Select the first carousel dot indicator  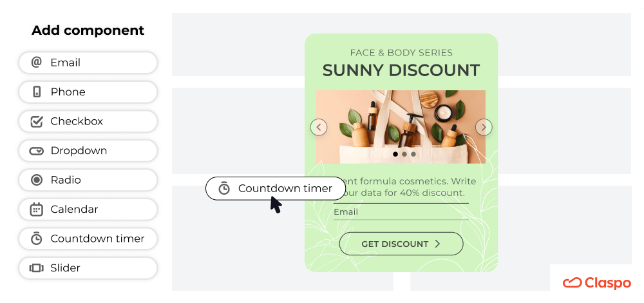(x=395, y=154)
